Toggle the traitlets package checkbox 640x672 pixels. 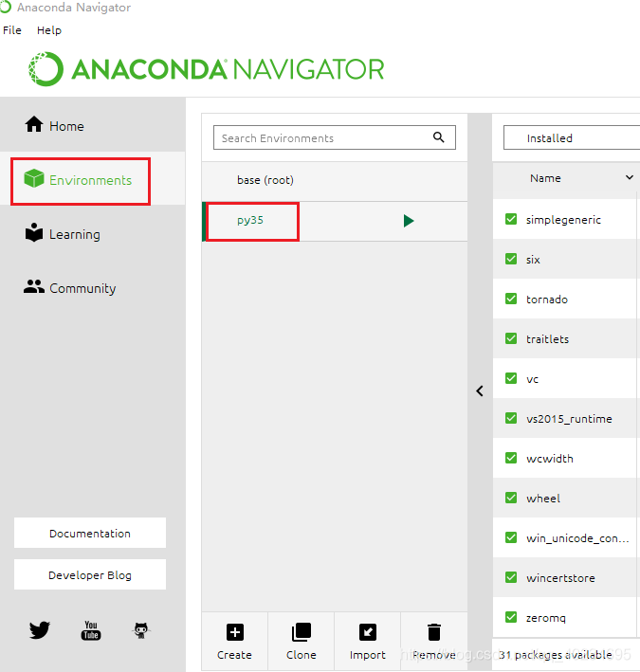pos(511,338)
